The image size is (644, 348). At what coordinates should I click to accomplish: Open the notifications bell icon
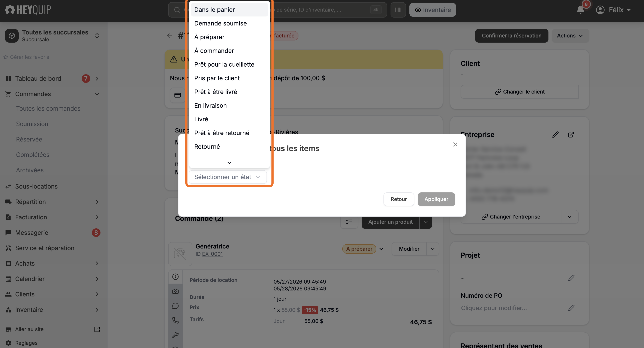click(580, 10)
